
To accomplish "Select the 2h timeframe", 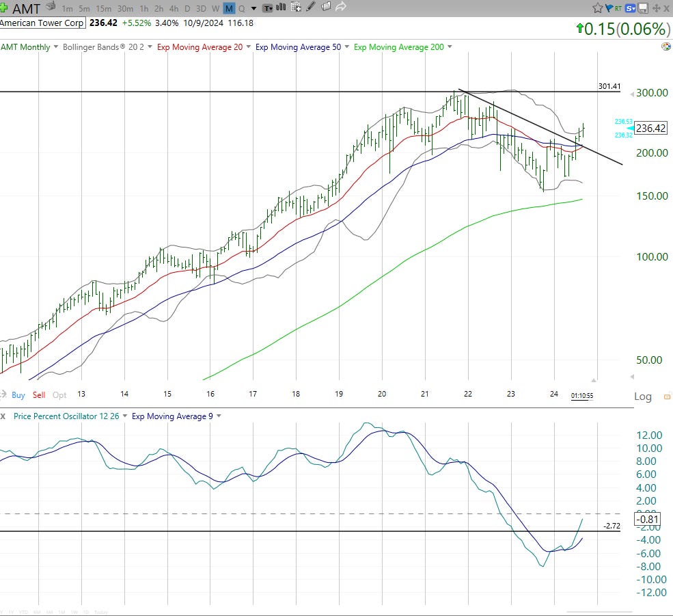I will [159, 9].
